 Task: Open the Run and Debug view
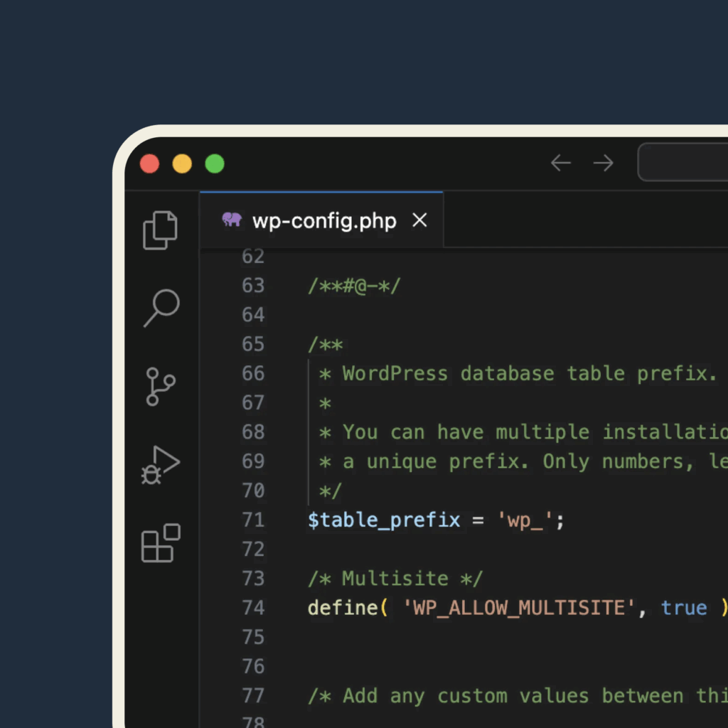[160, 465]
